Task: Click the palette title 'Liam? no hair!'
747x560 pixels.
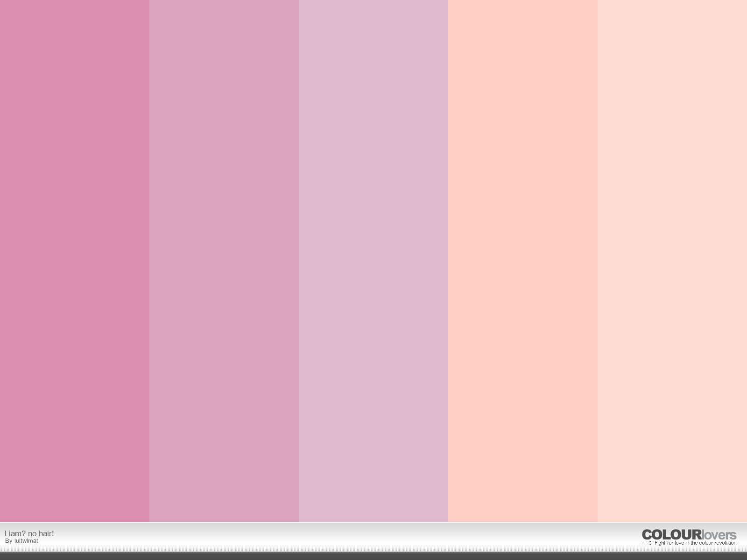Action: [29, 533]
